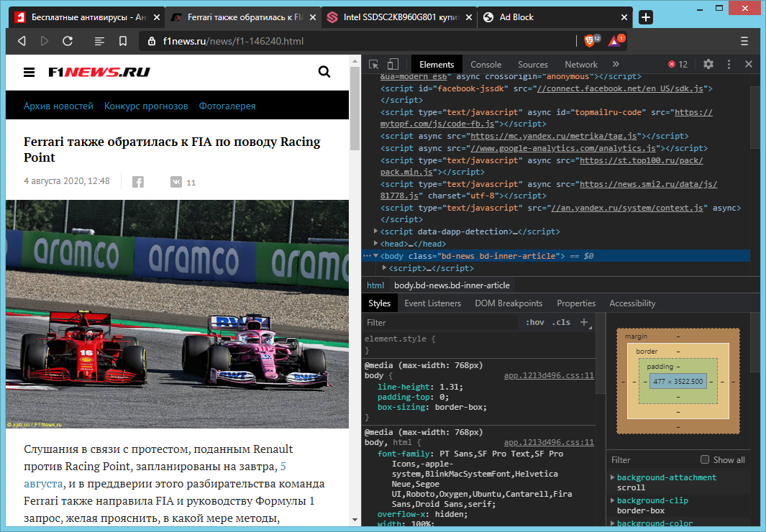Open the Архив новостей link

pyautogui.click(x=58, y=106)
